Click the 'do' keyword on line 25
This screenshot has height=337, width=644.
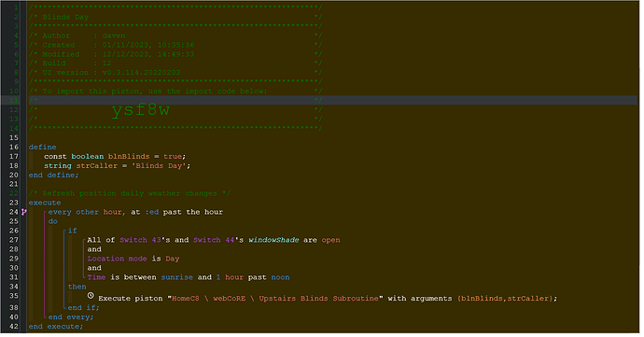[53, 221]
